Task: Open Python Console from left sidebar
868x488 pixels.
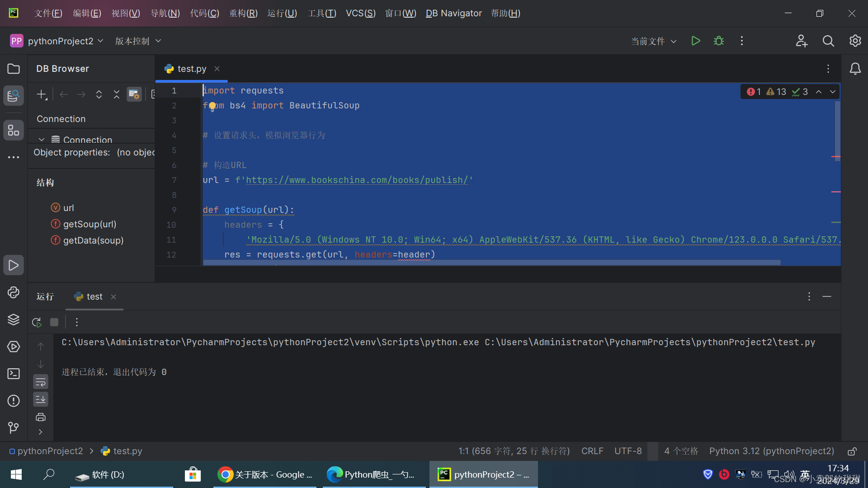Action: coord(14,292)
